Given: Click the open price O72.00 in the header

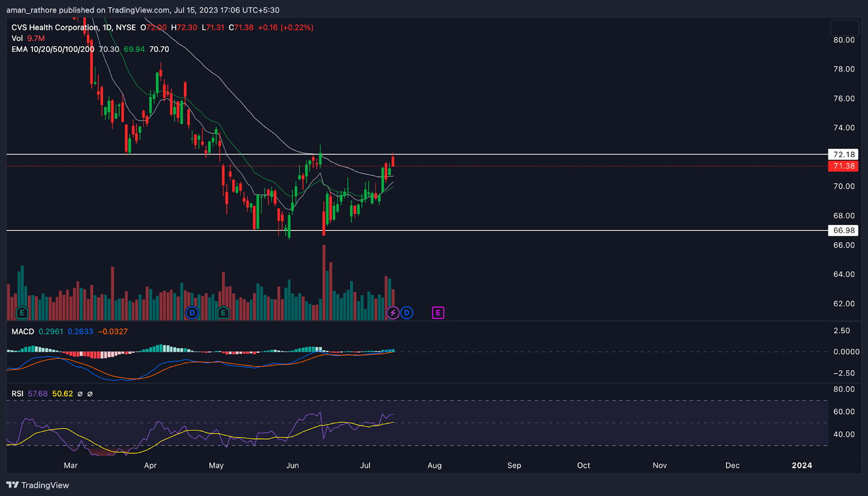Looking at the screenshot, I should click(154, 27).
